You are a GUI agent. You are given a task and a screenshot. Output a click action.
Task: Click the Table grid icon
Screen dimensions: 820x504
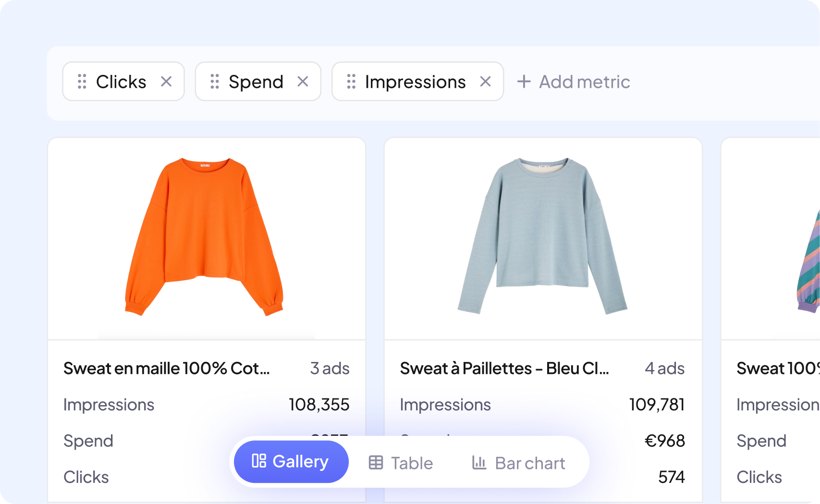[x=376, y=463]
